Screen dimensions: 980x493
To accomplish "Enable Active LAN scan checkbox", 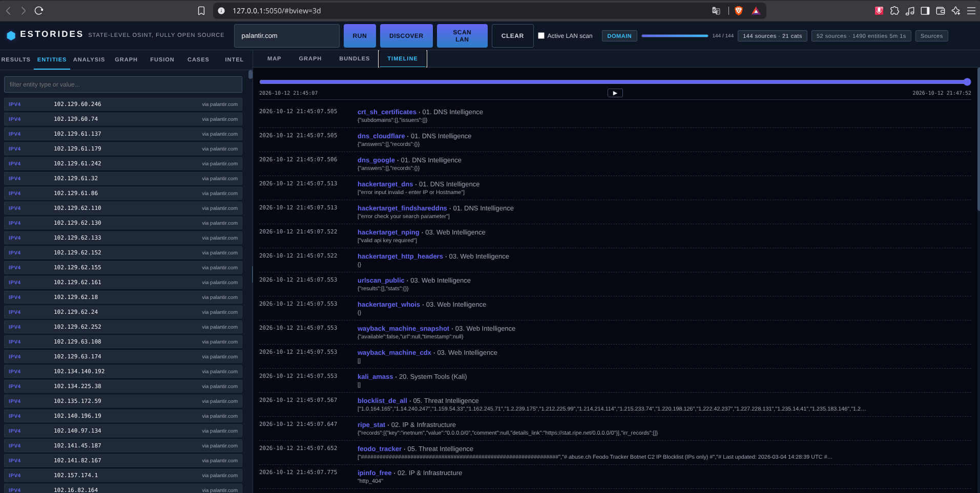I will point(541,36).
